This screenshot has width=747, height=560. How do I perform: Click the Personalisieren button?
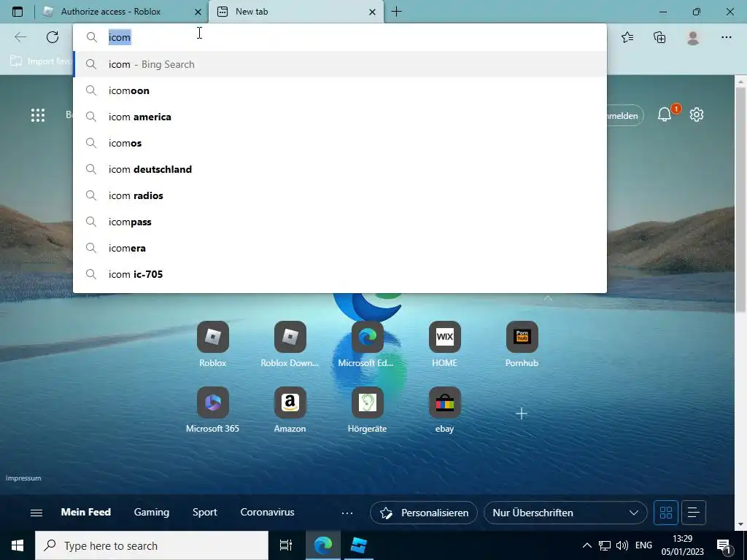pos(424,513)
